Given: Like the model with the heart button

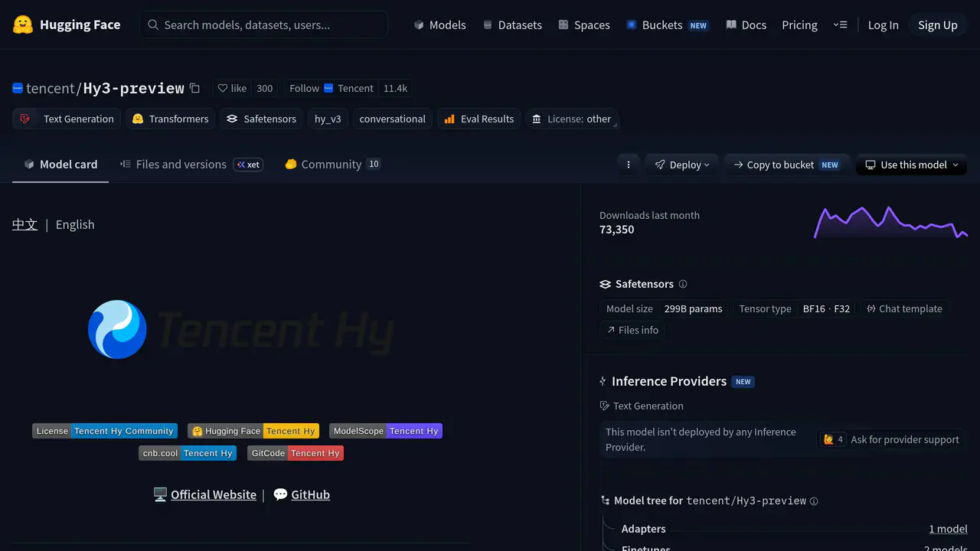Looking at the screenshot, I should coord(232,88).
